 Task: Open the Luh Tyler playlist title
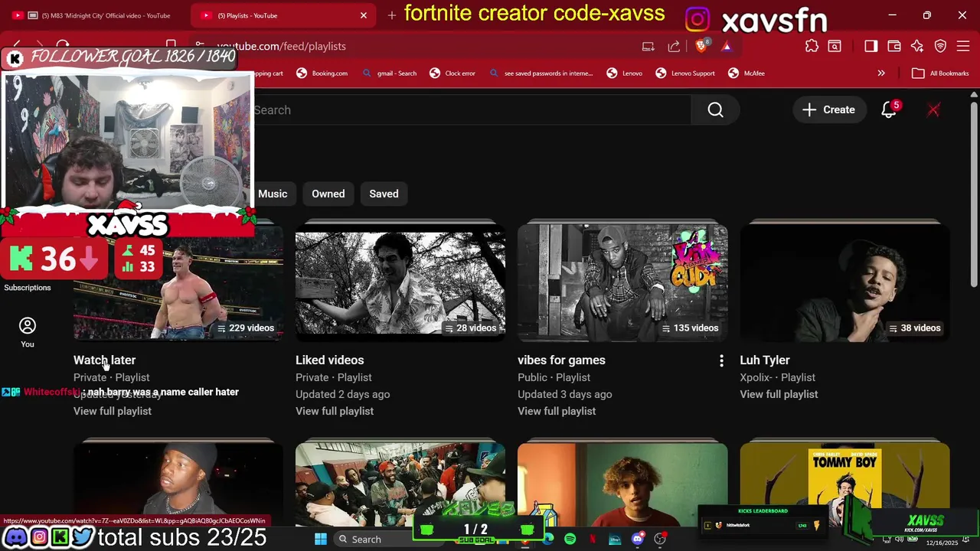click(x=765, y=360)
